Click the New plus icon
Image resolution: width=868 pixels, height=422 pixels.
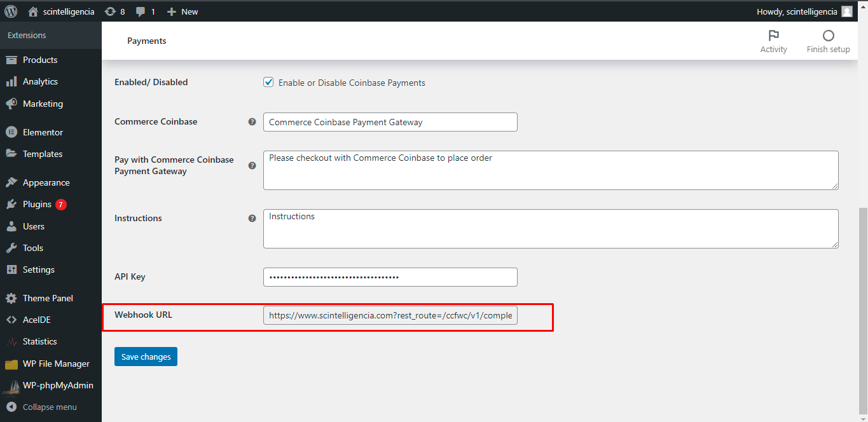point(171,11)
